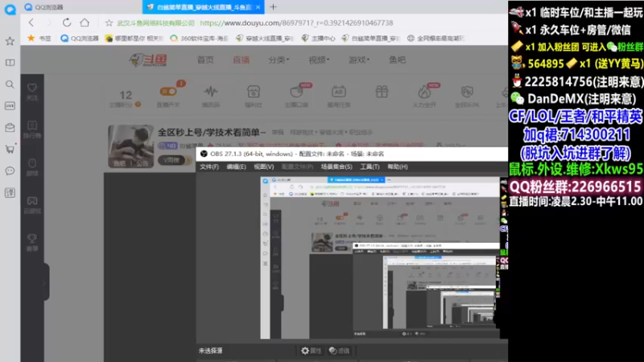Open the LIVE icon in browser sidebar
The height and width of the screenshot is (362, 644).
(10, 106)
